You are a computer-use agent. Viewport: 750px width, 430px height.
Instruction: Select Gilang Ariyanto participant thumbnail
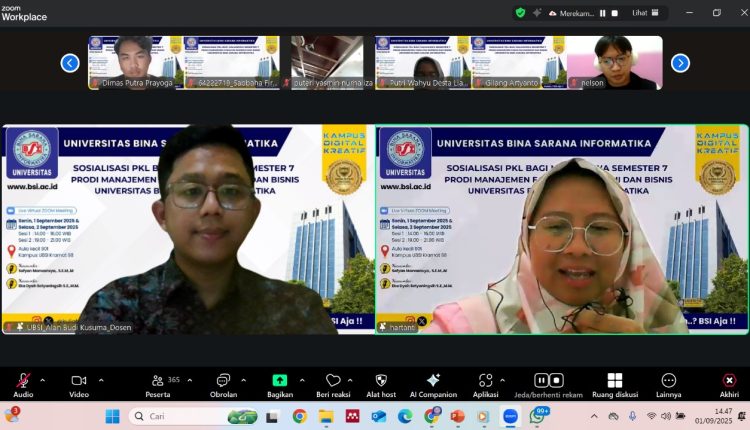point(518,63)
